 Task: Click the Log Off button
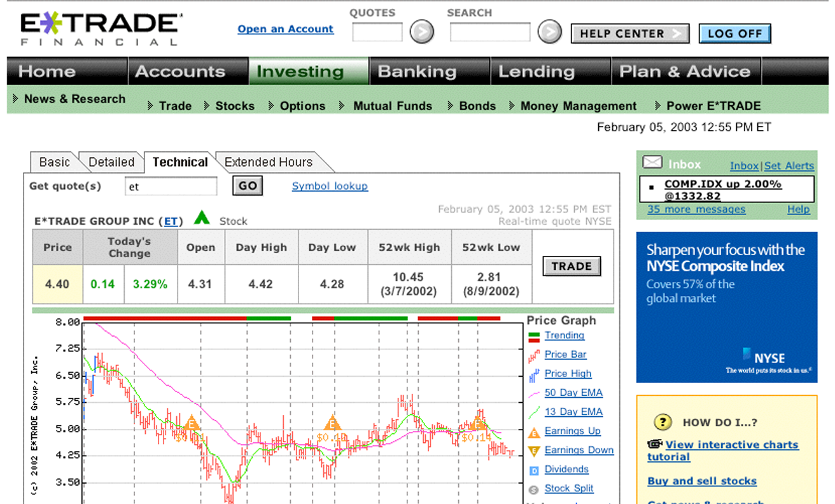click(x=735, y=34)
